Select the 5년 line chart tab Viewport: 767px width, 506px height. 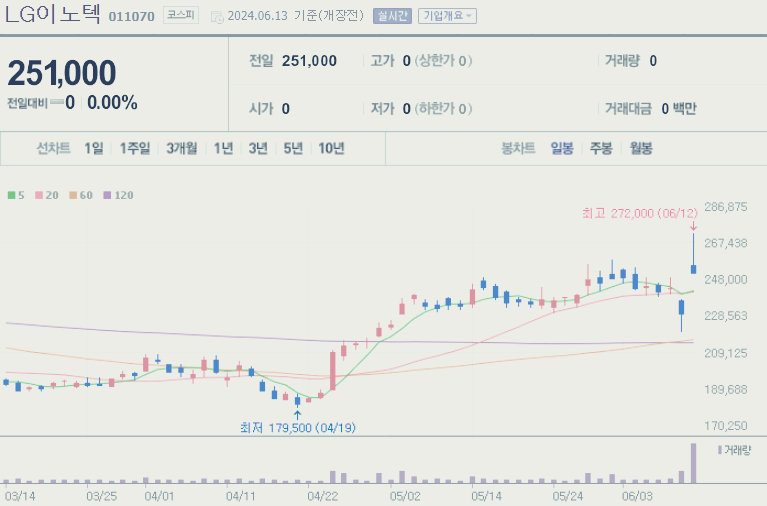(293, 148)
